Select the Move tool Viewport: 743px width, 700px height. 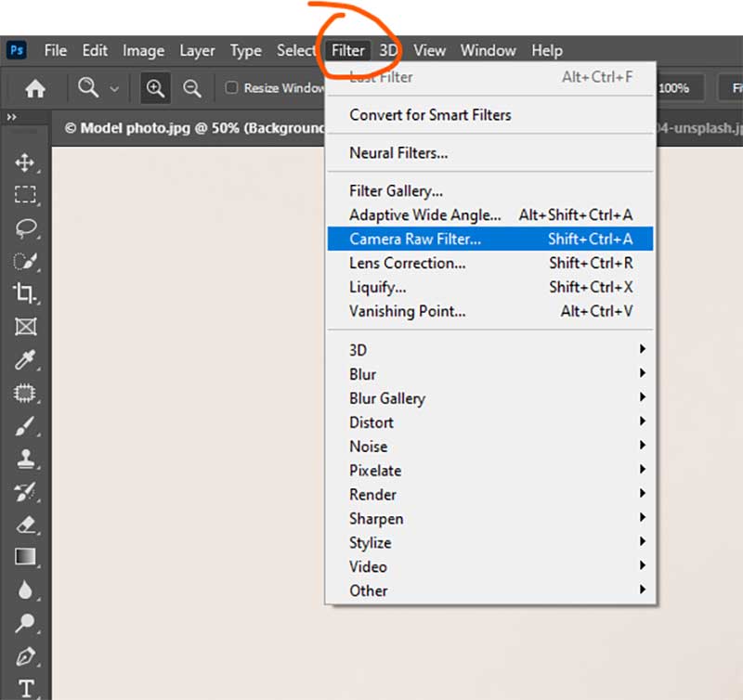25,162
